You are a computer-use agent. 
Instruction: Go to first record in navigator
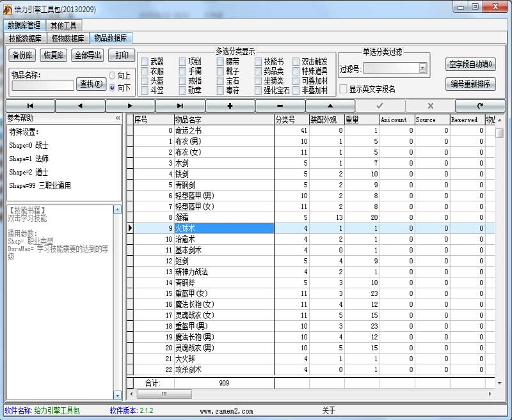(30, 105)
